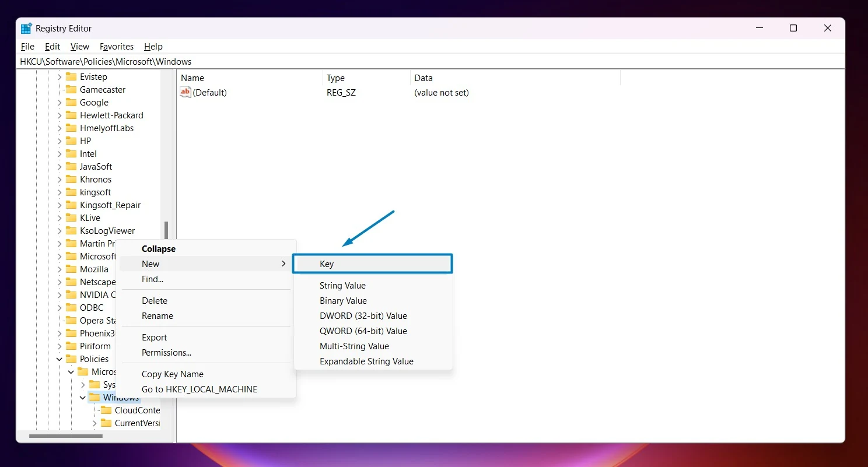Expand the Khronos key
868x467 pixels.
(60, 180)
